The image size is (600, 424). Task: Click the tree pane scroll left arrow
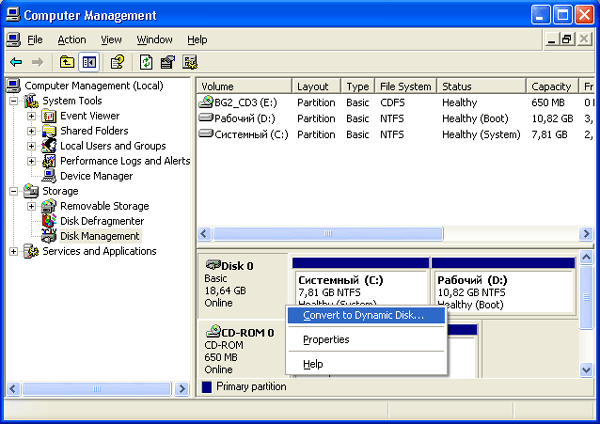13,389
